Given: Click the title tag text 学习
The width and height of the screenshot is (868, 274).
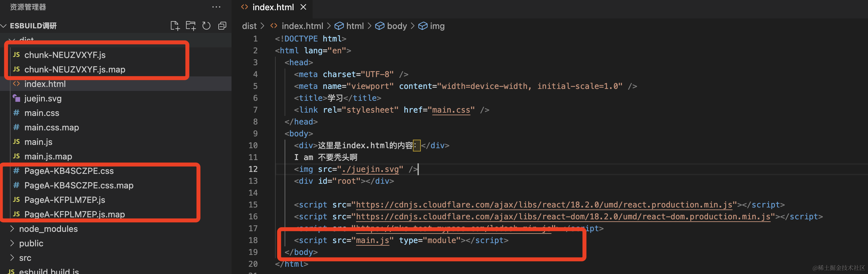Looking at the screenshot, I should point(335,98).
